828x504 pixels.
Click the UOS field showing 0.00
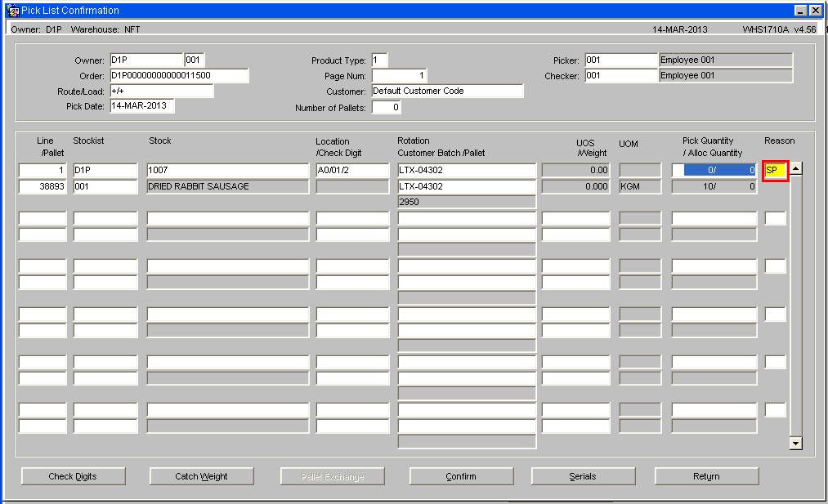pos(575,171)
